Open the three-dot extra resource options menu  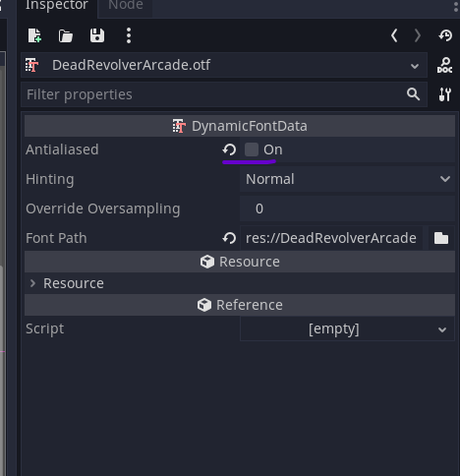[x=129, y=35]
